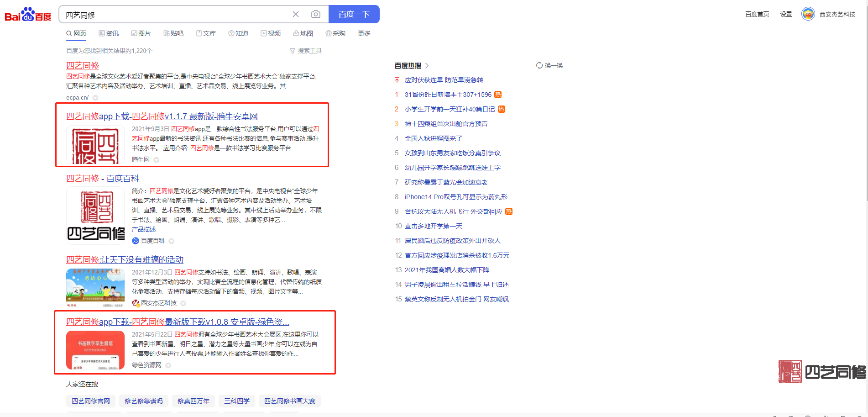Switch to the 图片 tab

[x=141, y=33]
